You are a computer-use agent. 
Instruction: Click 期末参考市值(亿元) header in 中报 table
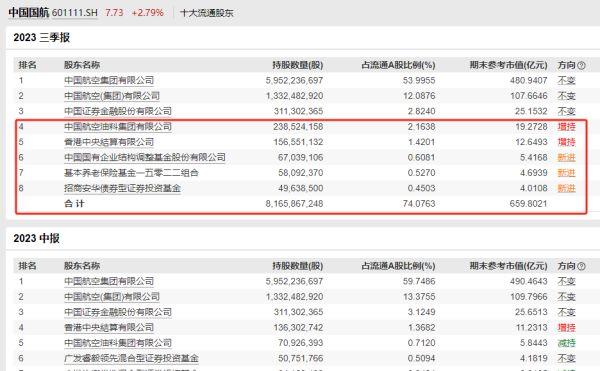coord(509,266)
